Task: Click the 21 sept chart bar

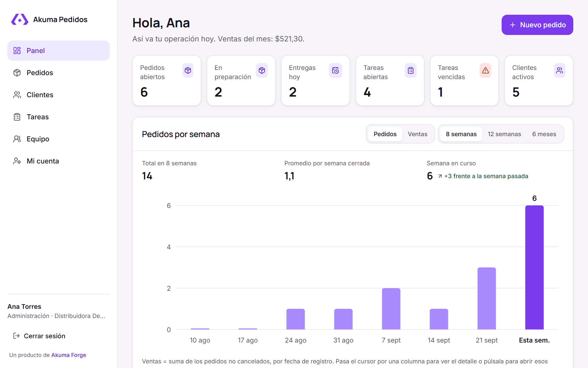Action: click(487, 298)
